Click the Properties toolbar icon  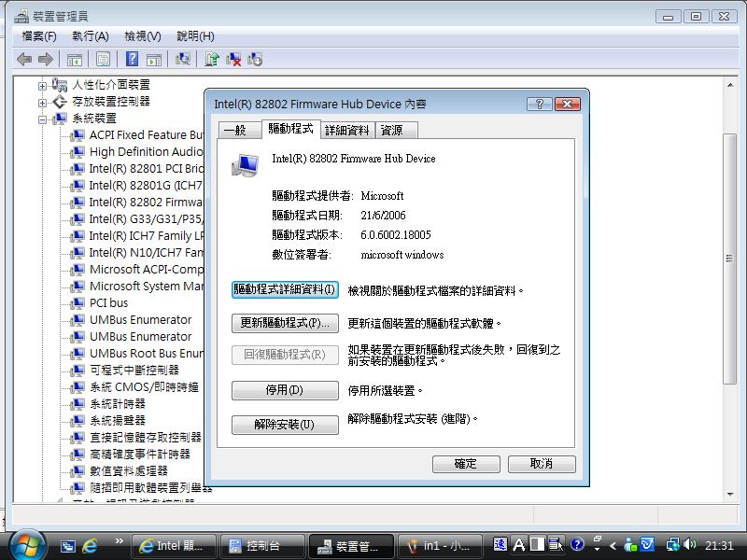coord(103,60)
